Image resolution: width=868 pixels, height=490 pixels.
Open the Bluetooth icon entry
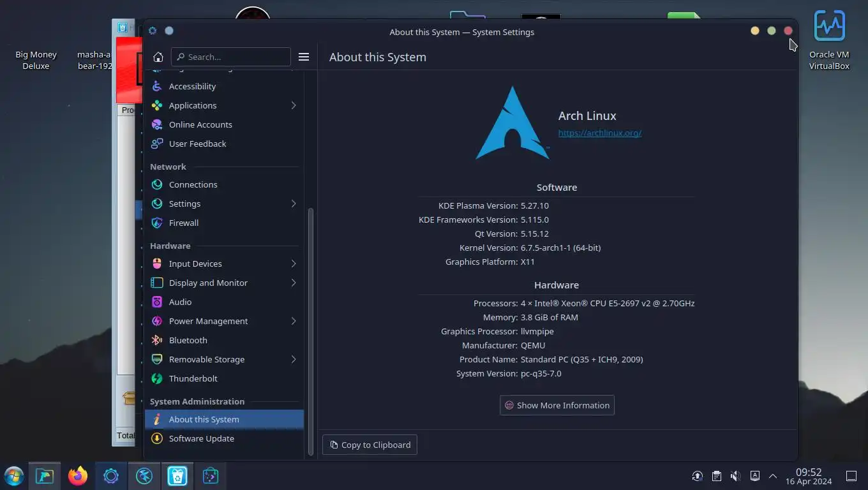[157, 340]
